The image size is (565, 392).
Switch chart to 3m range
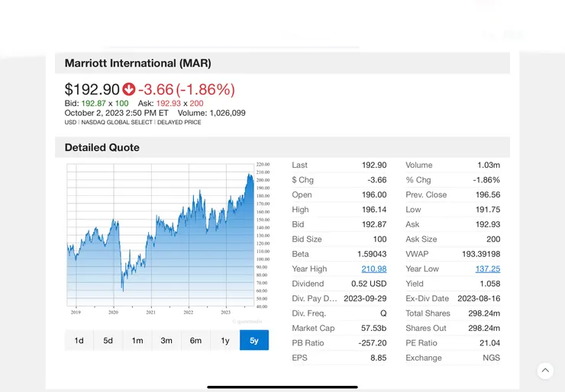point(166,340)
